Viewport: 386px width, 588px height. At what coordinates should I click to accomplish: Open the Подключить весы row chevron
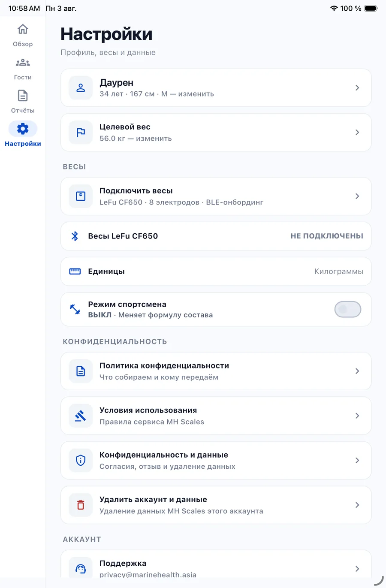(357, 196)
